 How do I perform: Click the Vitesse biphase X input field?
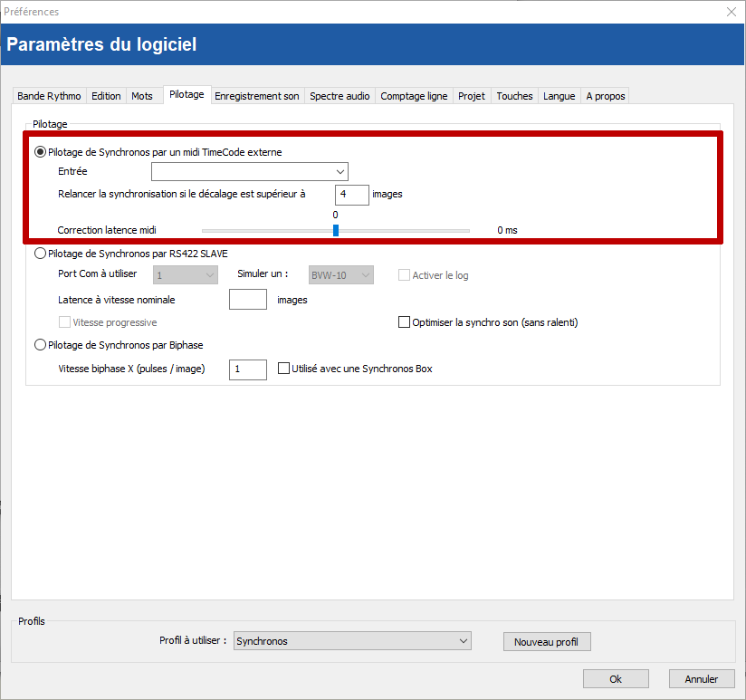click(x=247, y=369)
